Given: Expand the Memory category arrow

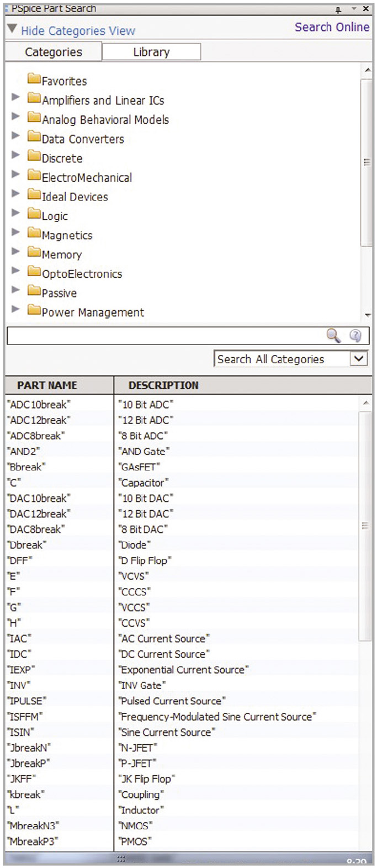Looking at the screenshot, I should coord(15,251).
